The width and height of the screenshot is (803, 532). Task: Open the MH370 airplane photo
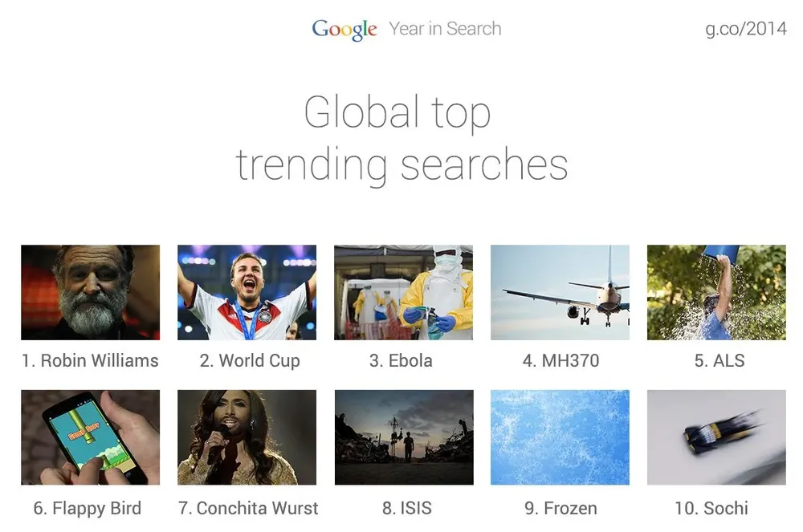click(x=560, y=292)
